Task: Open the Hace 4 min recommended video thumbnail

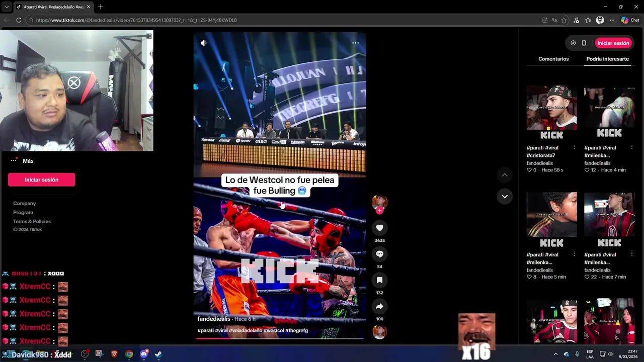Action: [609, 112]
